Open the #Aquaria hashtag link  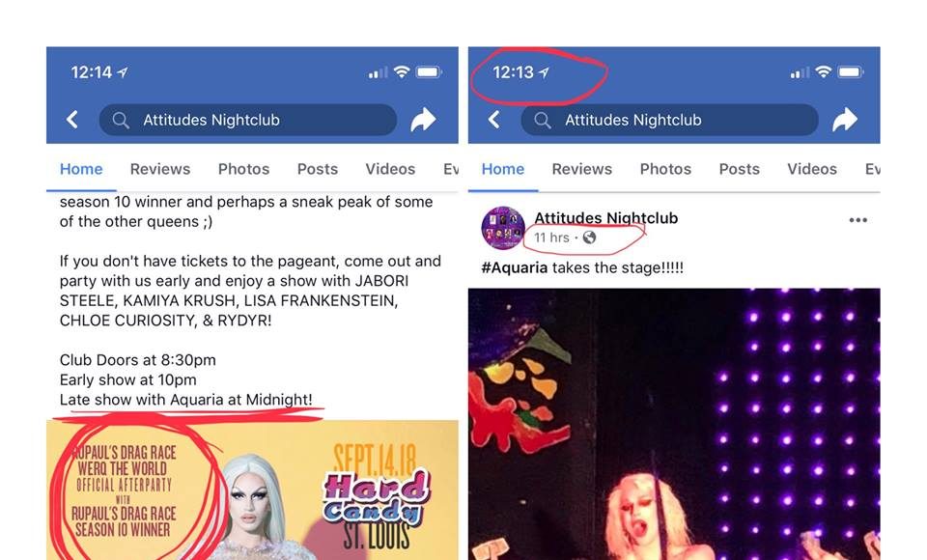[x=515, y=267]
